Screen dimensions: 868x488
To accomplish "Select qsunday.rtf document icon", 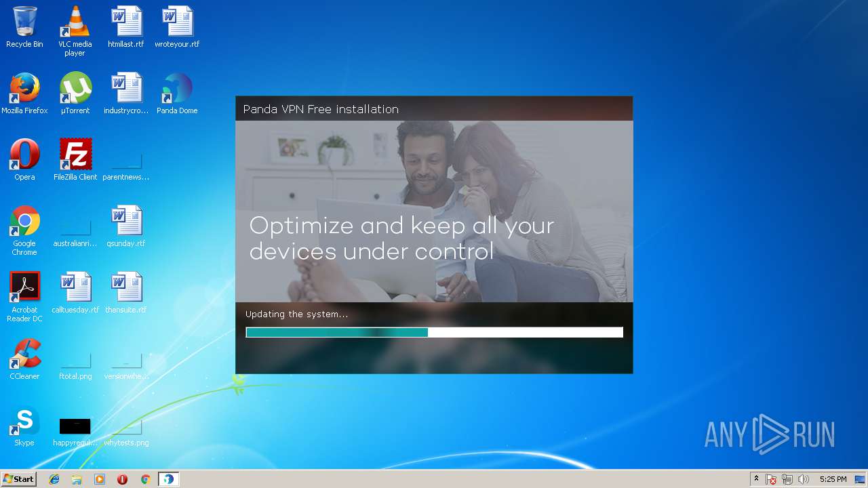I will click(x=126, y=221).
